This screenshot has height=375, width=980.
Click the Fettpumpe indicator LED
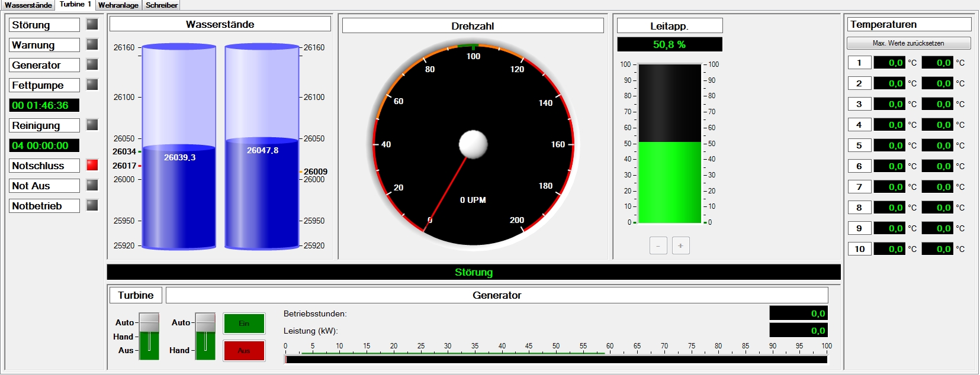(92, 85)
